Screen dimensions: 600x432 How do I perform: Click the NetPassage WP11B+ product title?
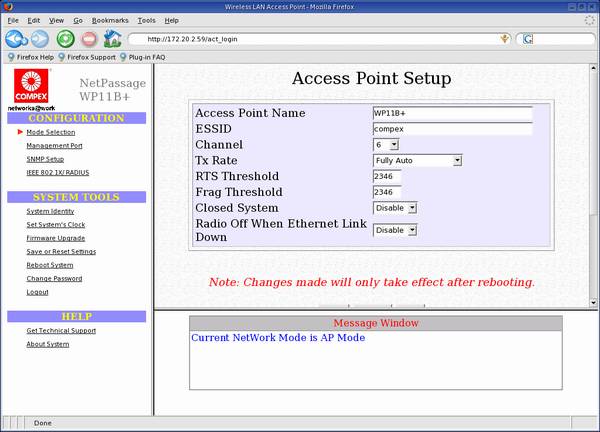[112, 90]
